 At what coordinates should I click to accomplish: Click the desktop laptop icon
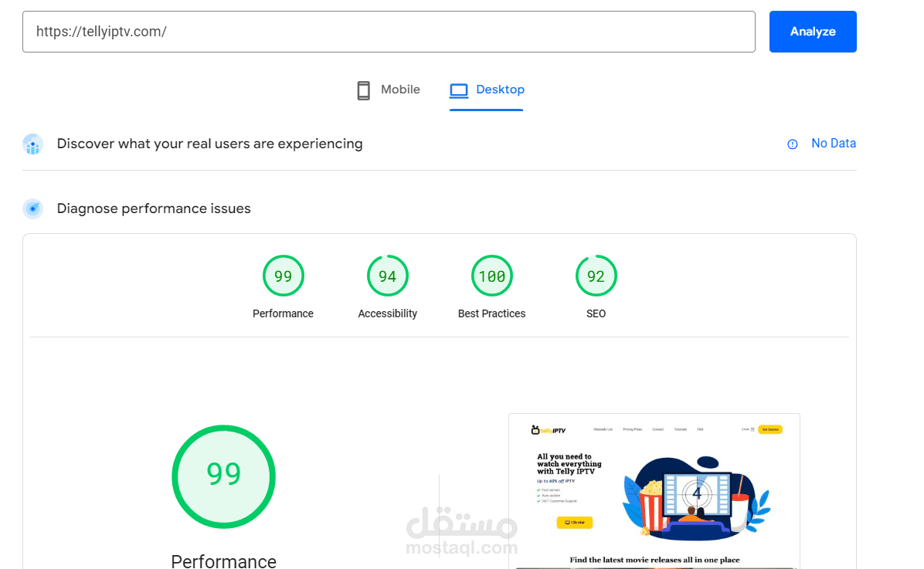pos(459,90)
